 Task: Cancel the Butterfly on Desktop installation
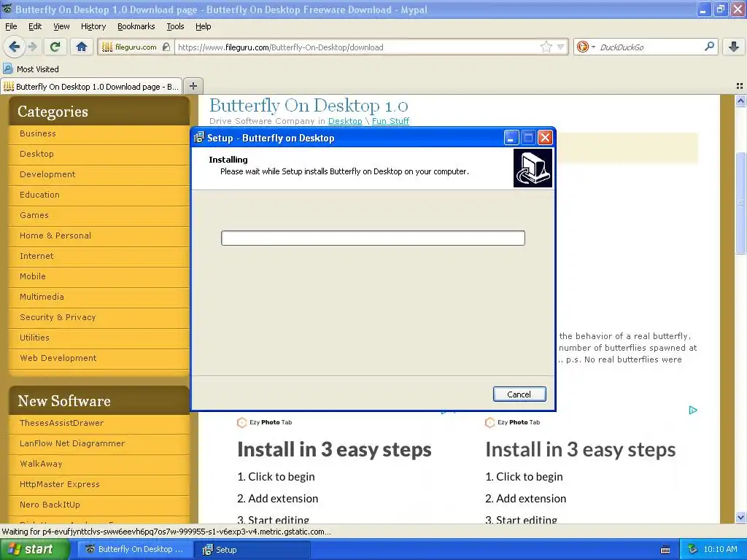[519, 394]
